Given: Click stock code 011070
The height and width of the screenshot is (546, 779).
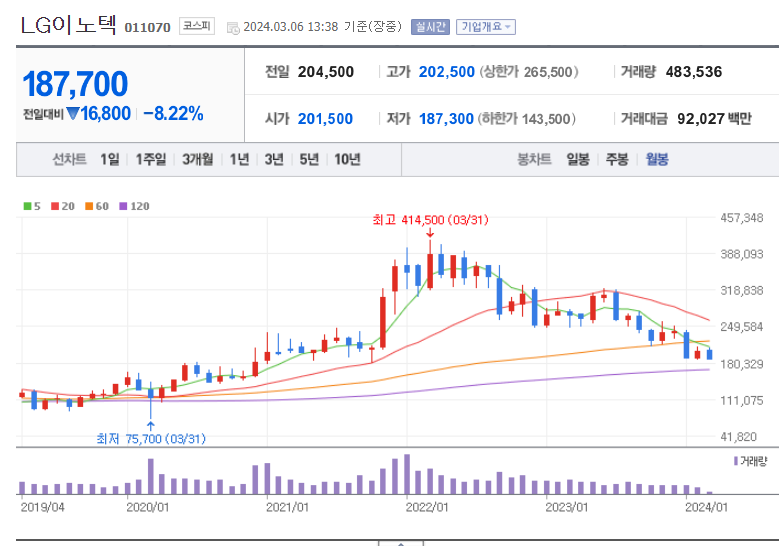Looking at the screenshot, I should click(x=147, y=27).
